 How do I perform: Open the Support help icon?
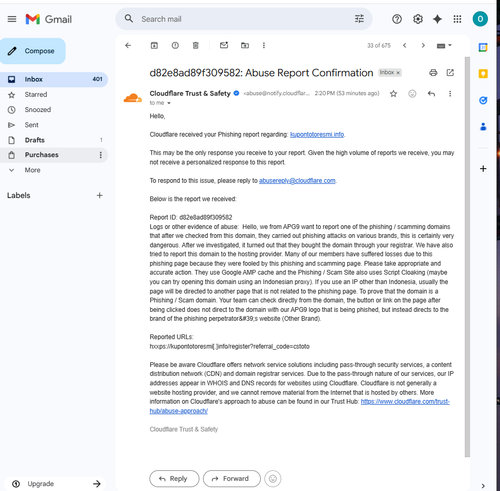[x=397, y=19]
